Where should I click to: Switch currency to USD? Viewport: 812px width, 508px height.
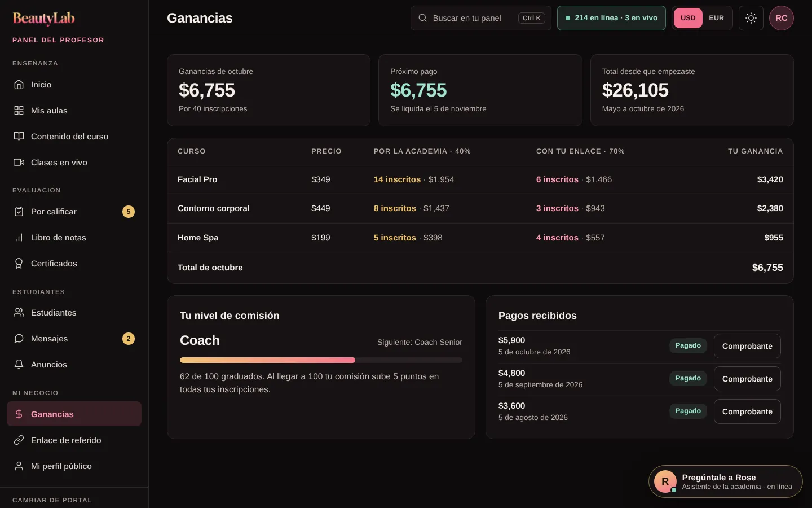point(688,18)
